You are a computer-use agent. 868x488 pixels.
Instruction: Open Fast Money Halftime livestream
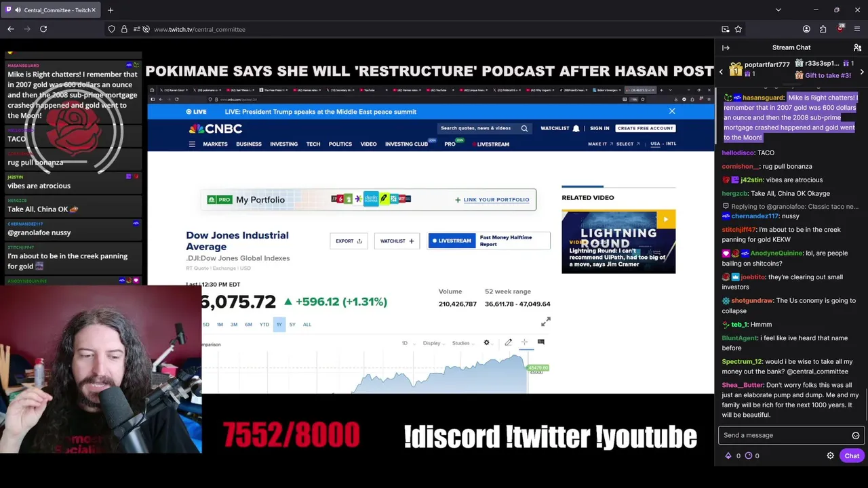pyautogui.click(x=489, y=241)
